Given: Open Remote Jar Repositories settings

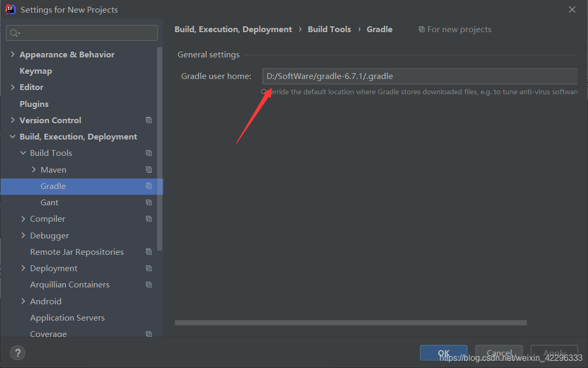Looking at the screenshot, I should pos(77,252).
